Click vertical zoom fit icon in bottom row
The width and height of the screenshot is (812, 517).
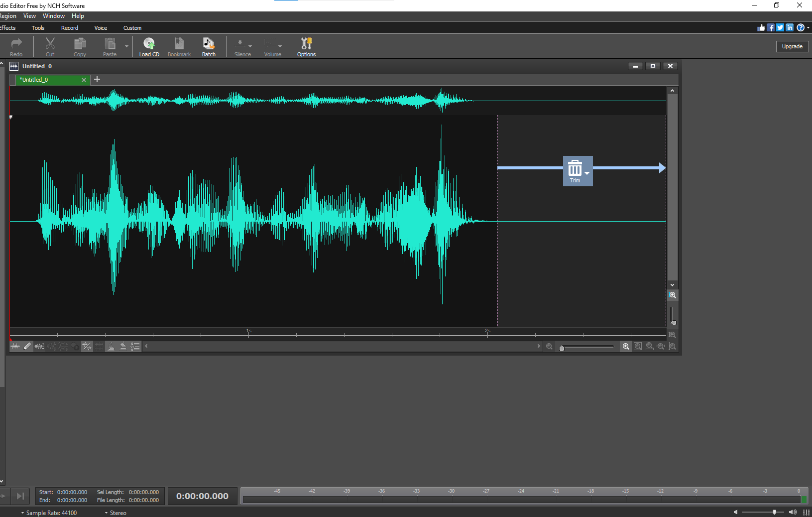pos(673,347)
